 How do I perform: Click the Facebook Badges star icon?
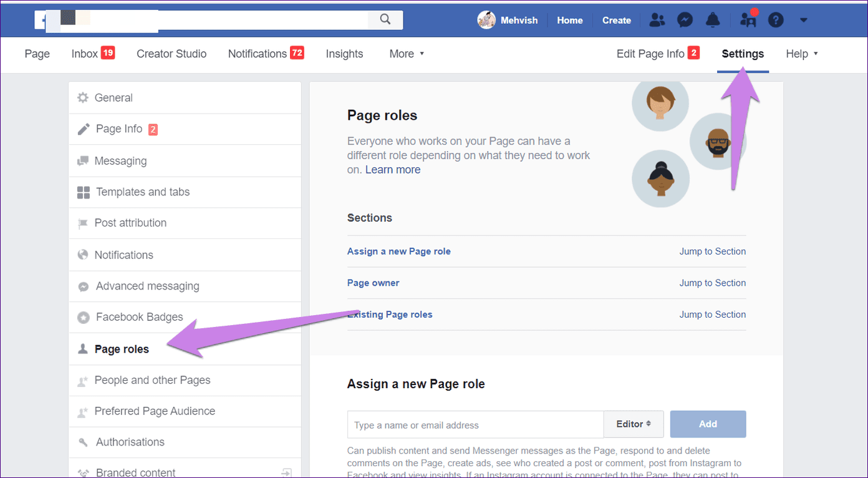(83, 318)
